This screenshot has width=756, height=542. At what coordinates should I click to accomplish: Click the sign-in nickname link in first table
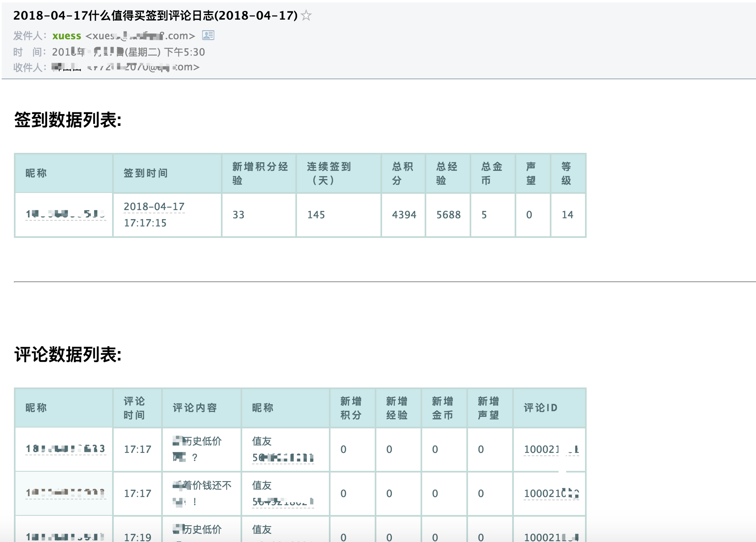tap(65, 214)
